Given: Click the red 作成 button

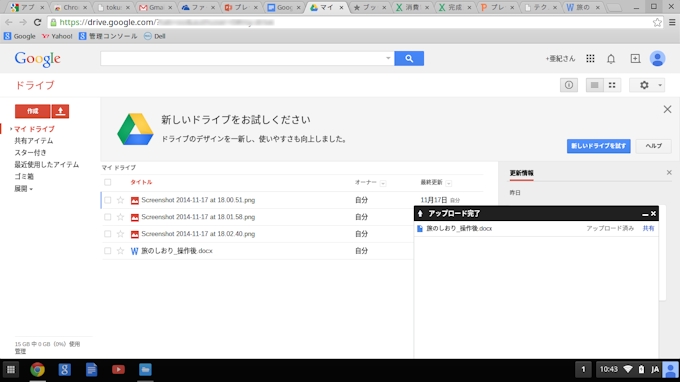Looking at the screenshot, I should point(33,111).
